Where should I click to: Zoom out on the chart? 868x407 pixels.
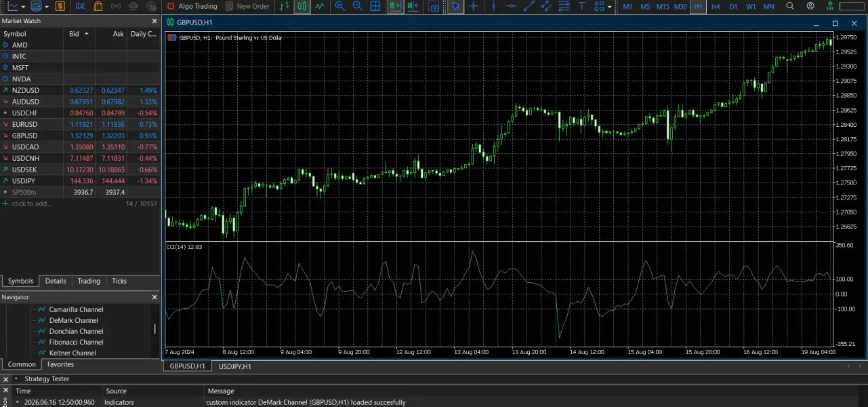tap(357, 6)
